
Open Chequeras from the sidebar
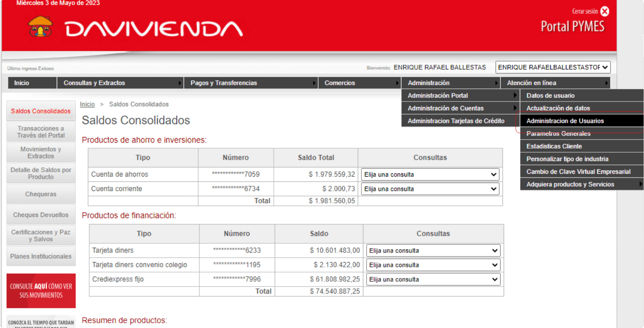pos(41,194)
